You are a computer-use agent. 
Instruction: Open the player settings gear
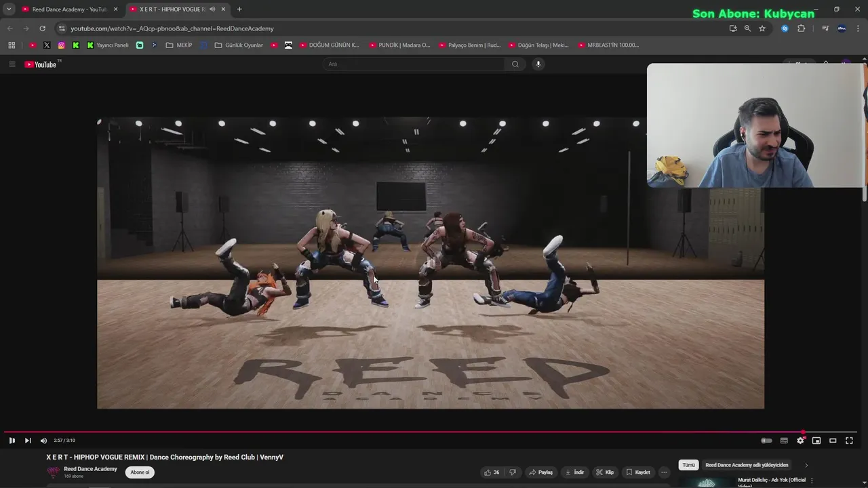[x=800, y=441]
